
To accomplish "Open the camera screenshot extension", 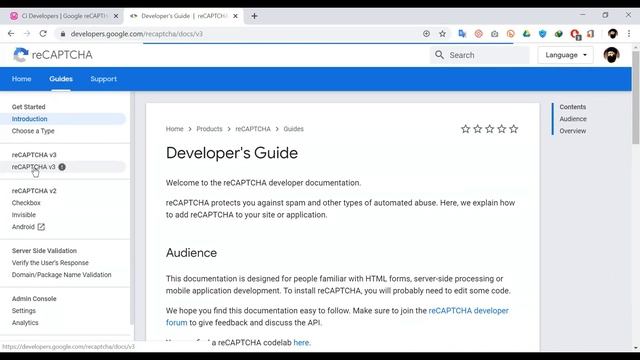I will (x=494, y=34).
